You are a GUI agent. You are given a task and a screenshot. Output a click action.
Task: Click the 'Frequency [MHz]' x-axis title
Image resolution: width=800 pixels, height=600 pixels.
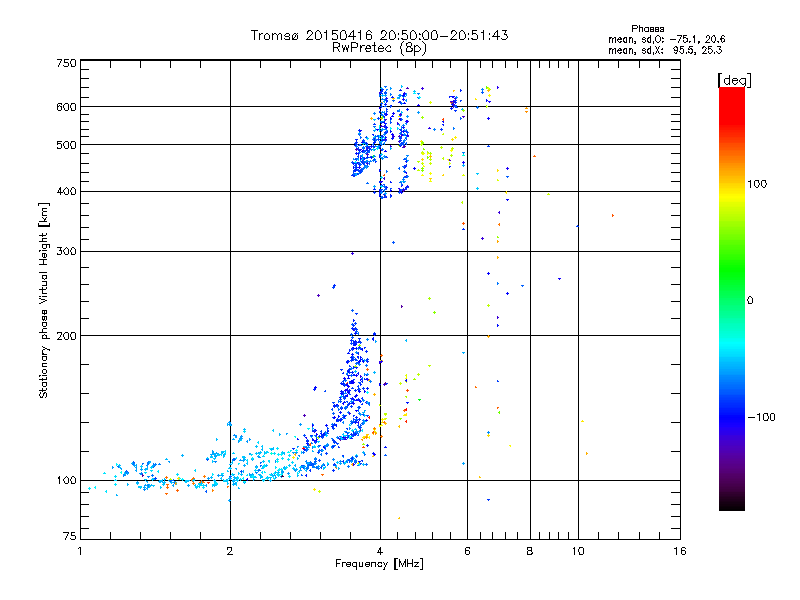tap(379, 564)
